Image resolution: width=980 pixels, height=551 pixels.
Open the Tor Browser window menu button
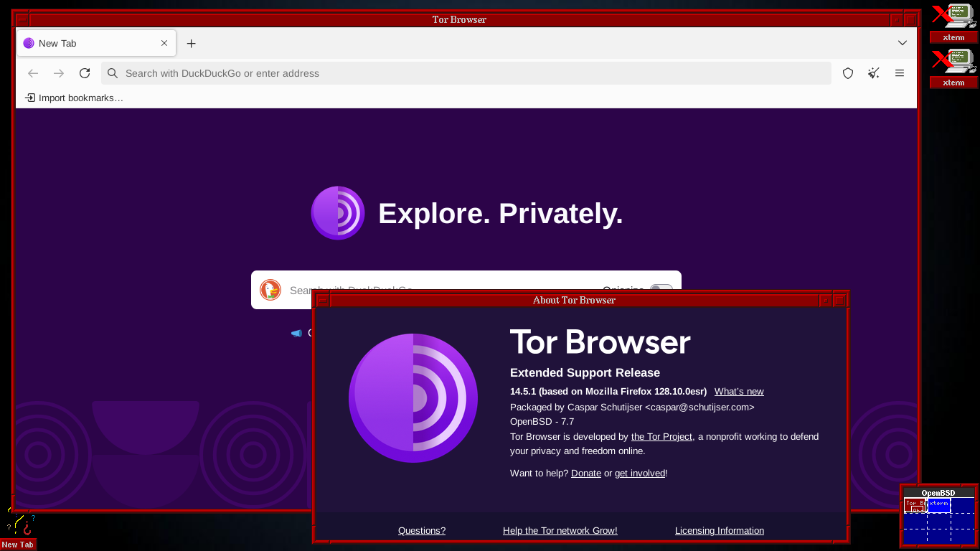coord(22,19)
